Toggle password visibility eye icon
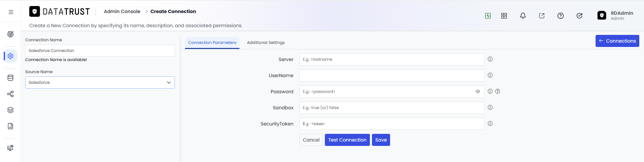 (478, 92)
